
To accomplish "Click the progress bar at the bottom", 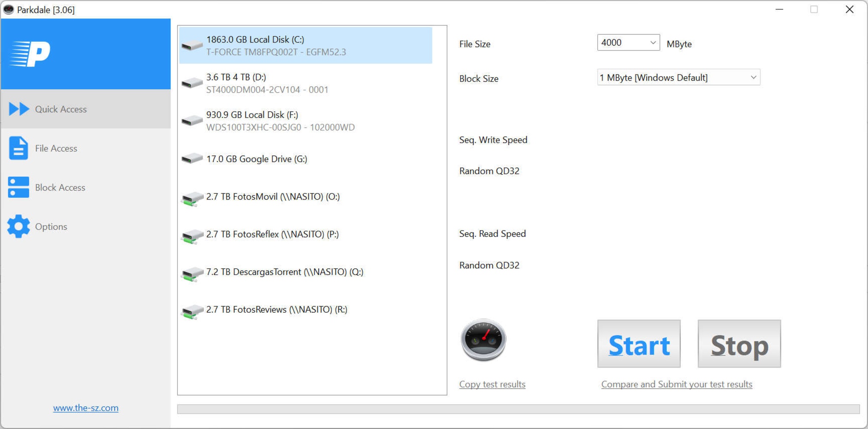I will [x=519, y=409].
